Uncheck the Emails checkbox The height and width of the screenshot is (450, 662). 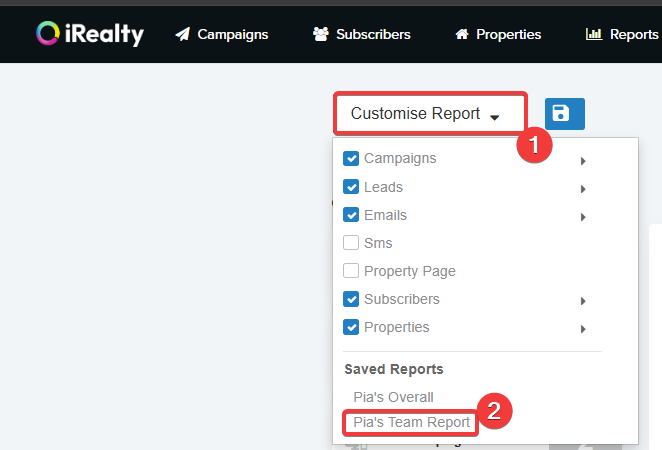[x=351, y=215]
